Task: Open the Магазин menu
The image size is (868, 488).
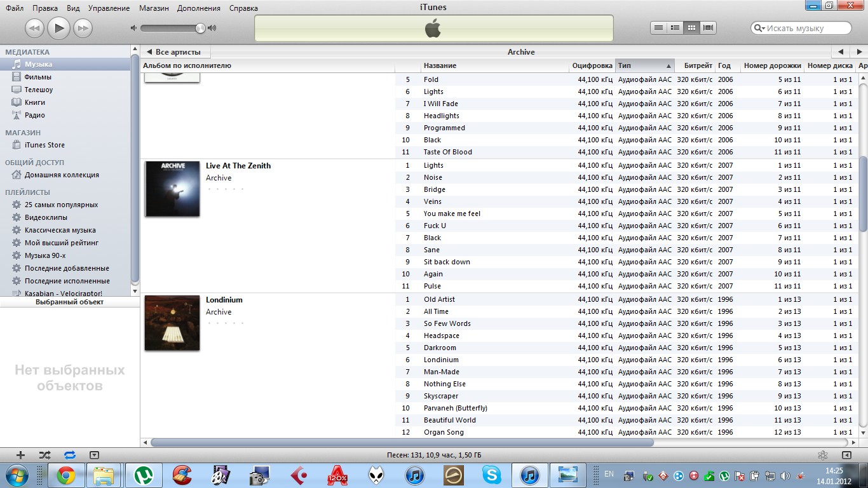Action: pos(154,8)
